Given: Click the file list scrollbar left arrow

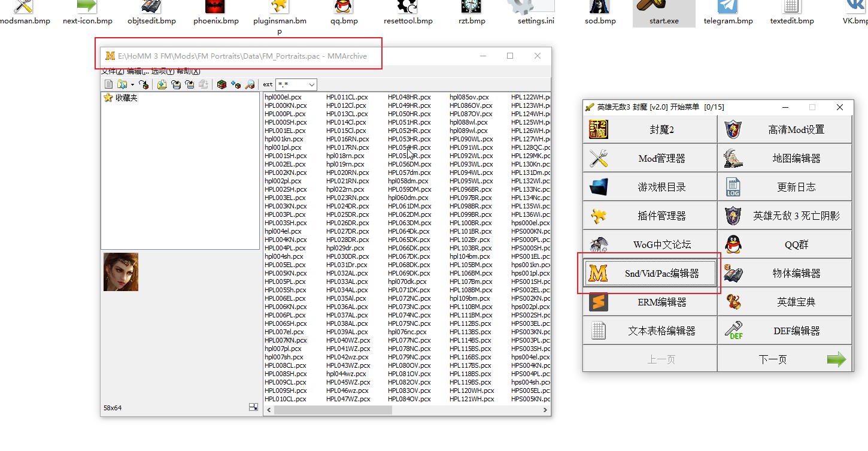Looking at the screenshot, I should (269, 410).
